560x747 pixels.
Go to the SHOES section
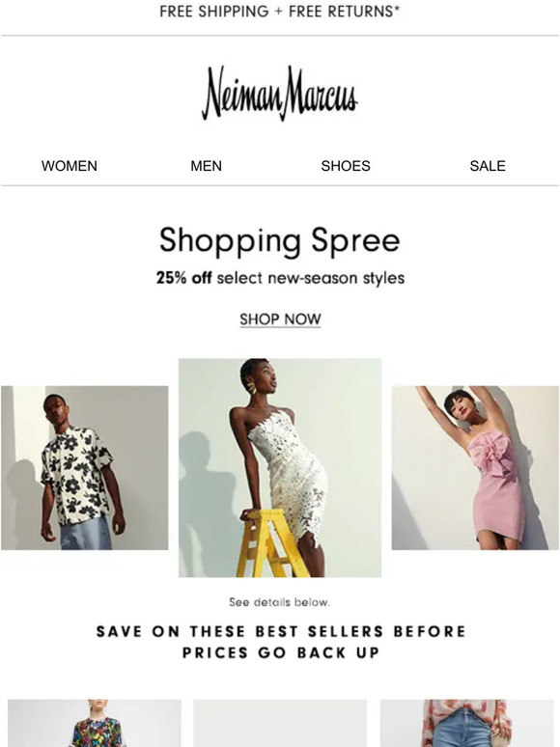click(346, 166)
